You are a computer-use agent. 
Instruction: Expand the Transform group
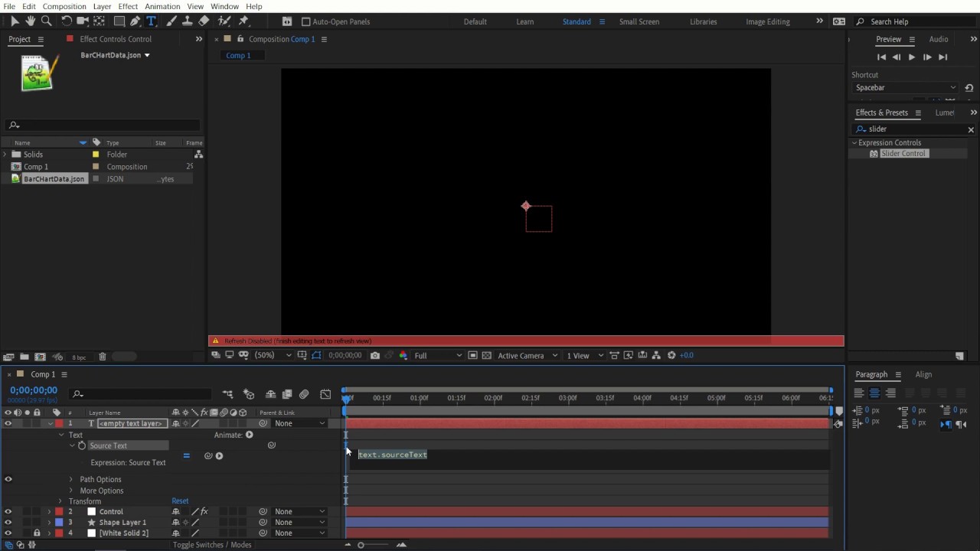tap(61, 501)
